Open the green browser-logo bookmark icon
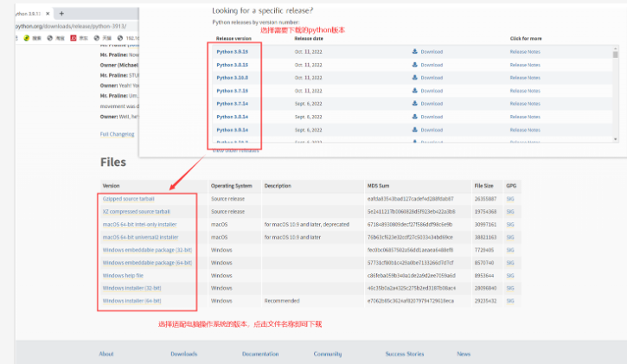The height and width of the screenshot is (364, 627). click(27, 38)
